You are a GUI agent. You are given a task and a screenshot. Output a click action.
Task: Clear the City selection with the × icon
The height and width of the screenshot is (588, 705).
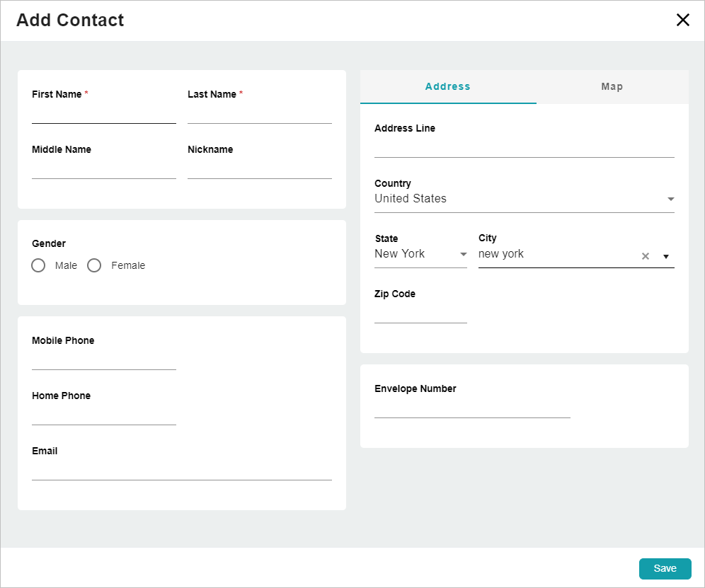pos(645,256)
